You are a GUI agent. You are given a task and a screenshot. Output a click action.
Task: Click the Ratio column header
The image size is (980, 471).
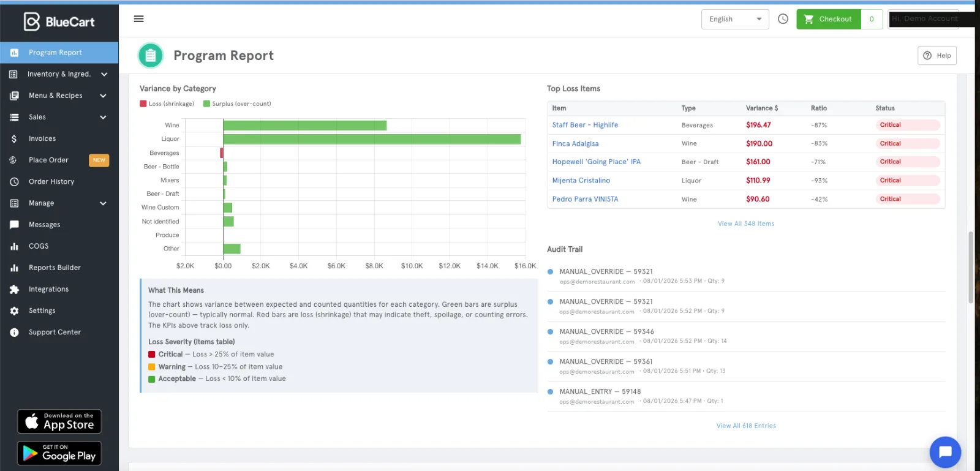[x=819, y=108]
